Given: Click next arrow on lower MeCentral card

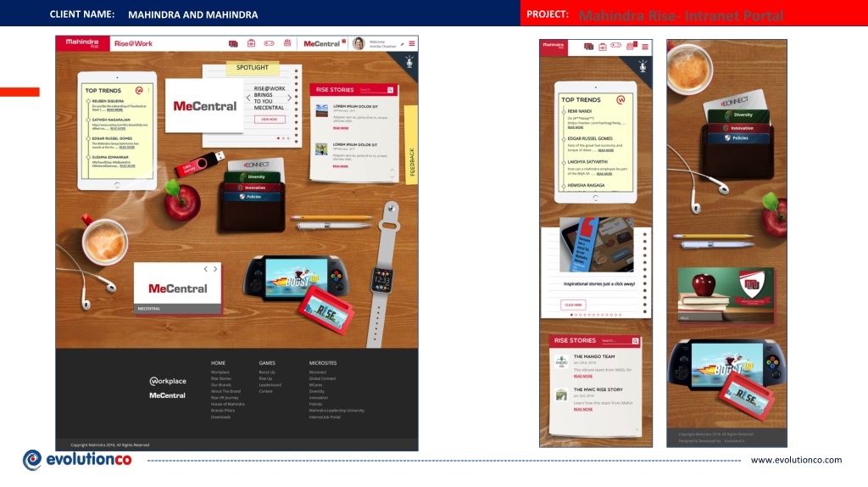Looking at the screenshot, I should (215, 269).
